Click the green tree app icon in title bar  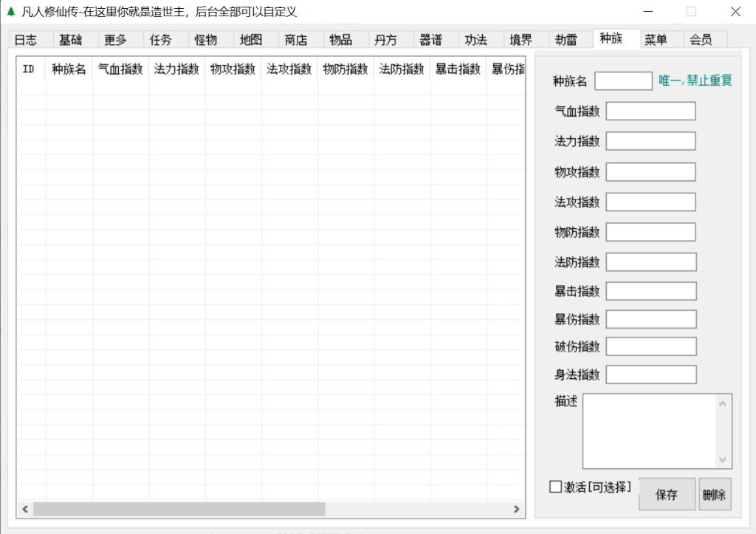pyautogui.click(x=10, y=12)
